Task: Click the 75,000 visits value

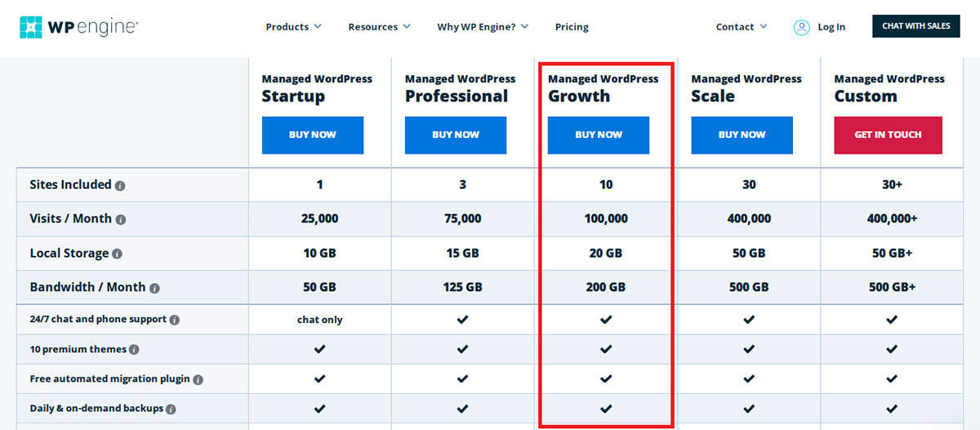Action: pos(462,219)
